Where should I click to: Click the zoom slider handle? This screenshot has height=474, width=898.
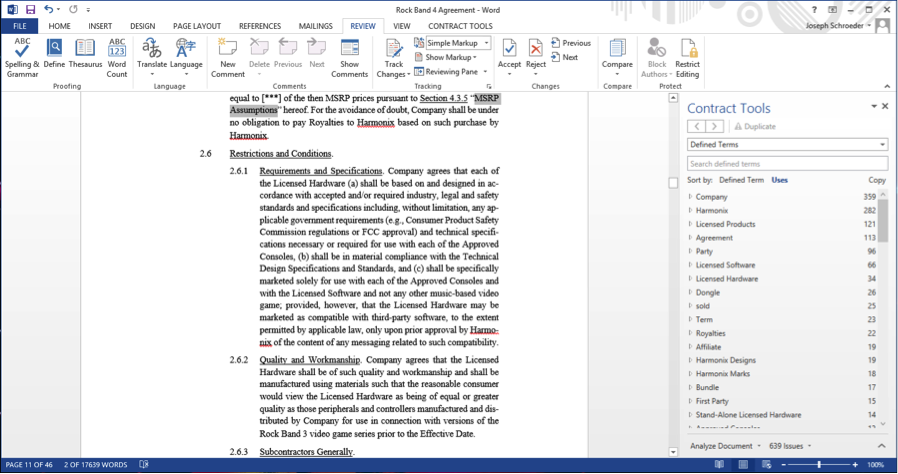click(819, 465)
